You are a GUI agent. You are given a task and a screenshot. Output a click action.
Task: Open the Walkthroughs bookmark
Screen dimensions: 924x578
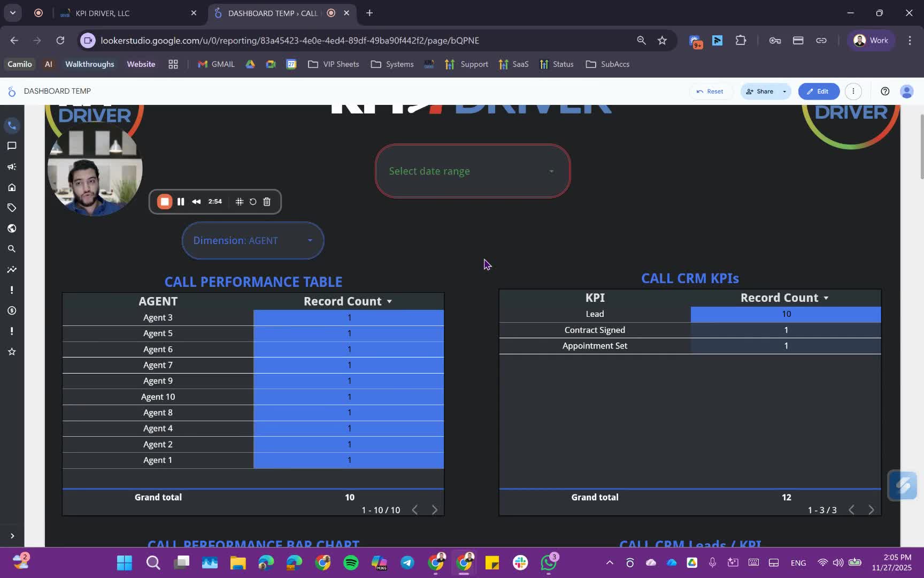(x=90, y=64)
